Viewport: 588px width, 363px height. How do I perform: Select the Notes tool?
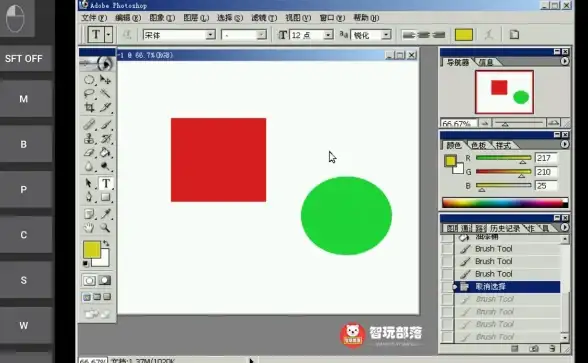[89, 214]
